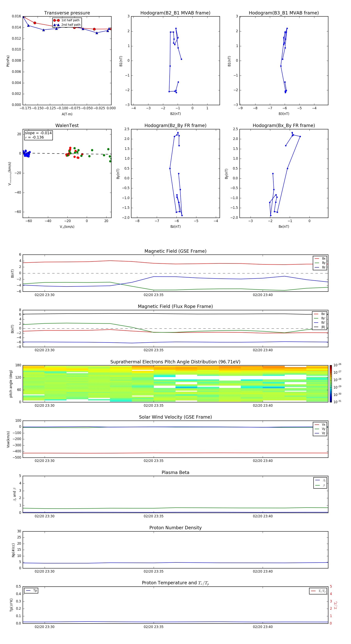Click the "Plasma Beta" panel title
The width and height of the screenshot is (351, 644).
175,472
